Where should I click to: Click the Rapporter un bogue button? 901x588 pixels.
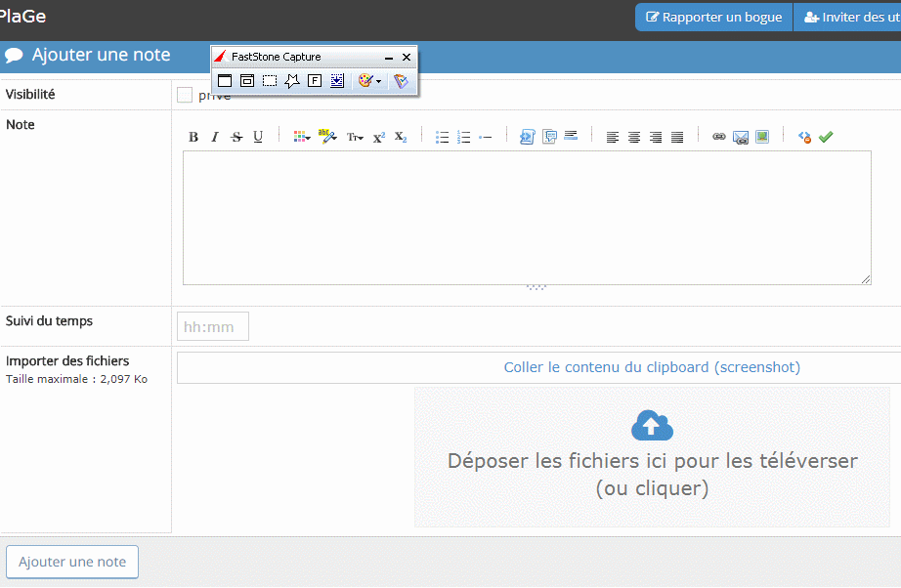(713, 17)
